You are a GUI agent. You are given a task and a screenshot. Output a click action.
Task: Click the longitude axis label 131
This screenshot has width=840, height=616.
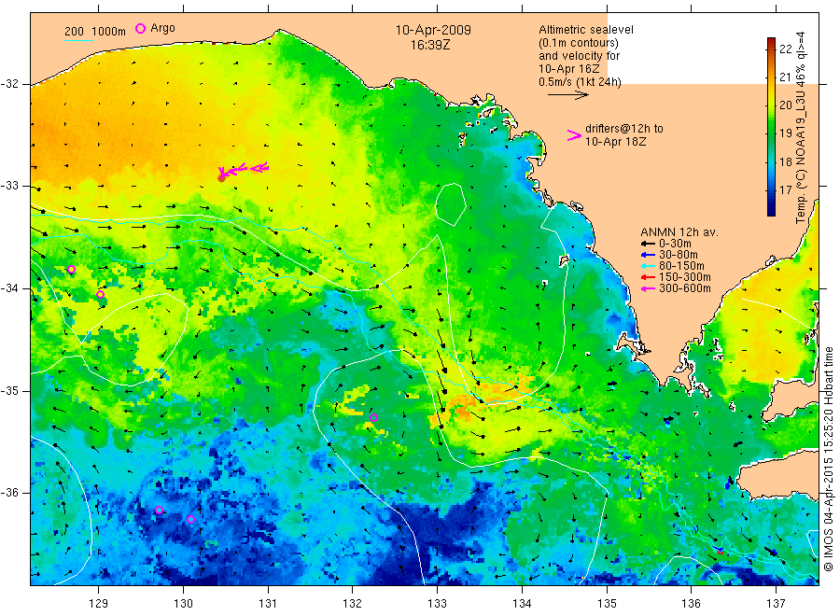268,604
